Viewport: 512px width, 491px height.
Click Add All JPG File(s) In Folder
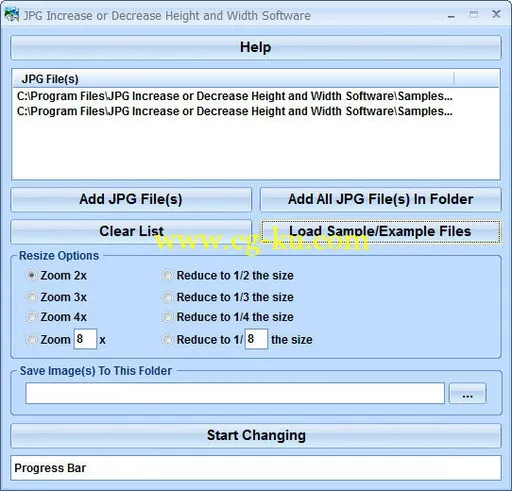(380, 200)
